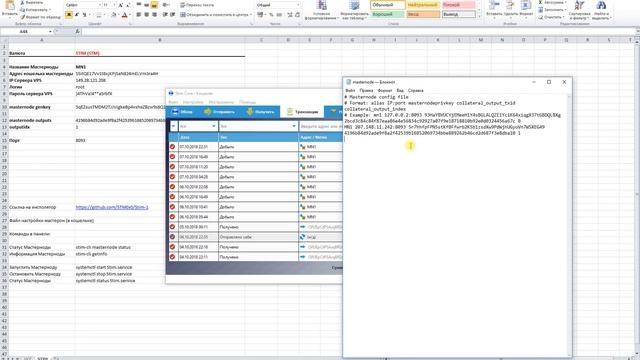Open the Overview (Обзор) tab in wallet
The image size is (640, 360).
[x=182, y=111]
